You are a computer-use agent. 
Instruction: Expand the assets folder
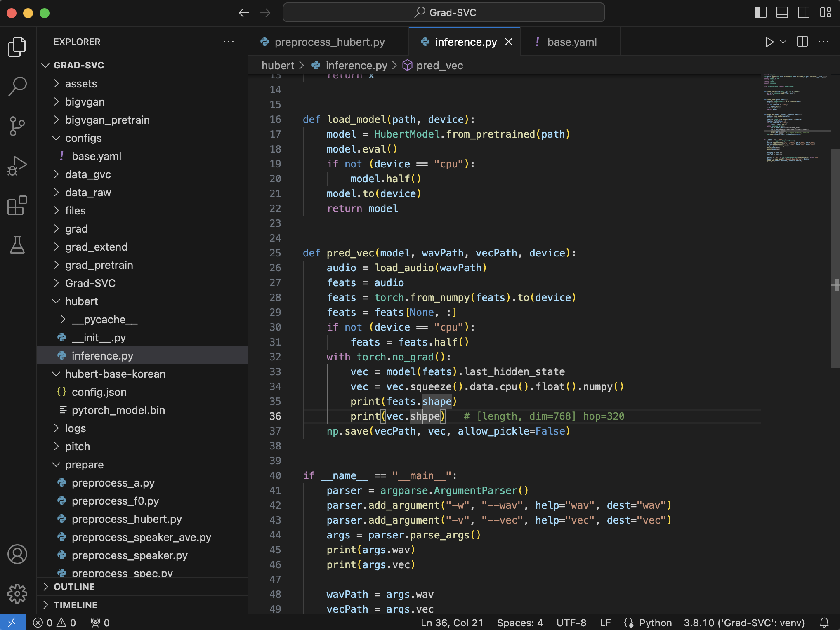click(x=142, y=83)
